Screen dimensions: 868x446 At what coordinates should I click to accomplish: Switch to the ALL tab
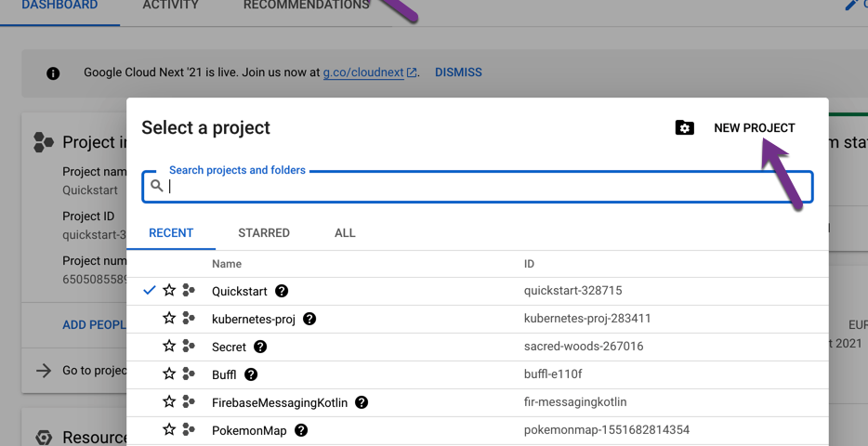[x=345, y=233]
